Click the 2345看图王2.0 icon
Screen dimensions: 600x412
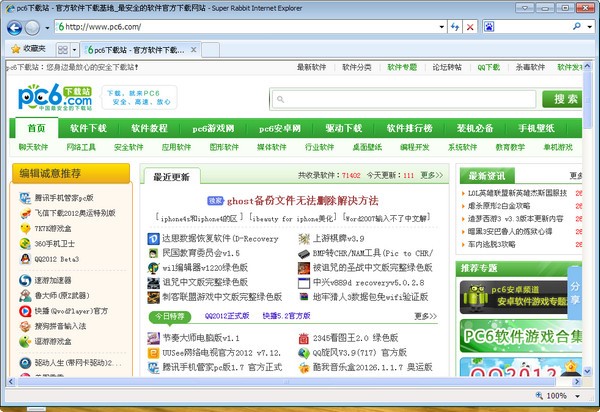(304, 338)
